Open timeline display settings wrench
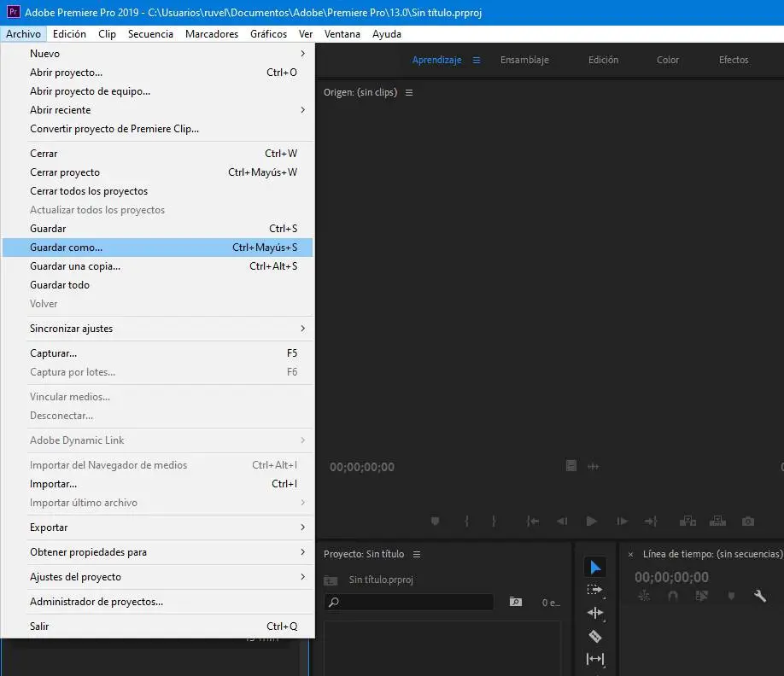784x676 pixels. (x=759, y=596)
